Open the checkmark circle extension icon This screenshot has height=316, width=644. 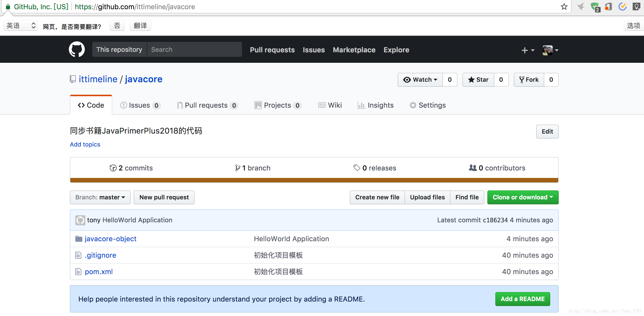[x=623, y=6]
